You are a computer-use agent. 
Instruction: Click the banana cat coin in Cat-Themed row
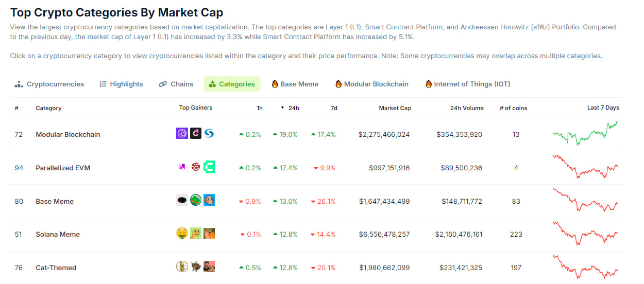182,267
